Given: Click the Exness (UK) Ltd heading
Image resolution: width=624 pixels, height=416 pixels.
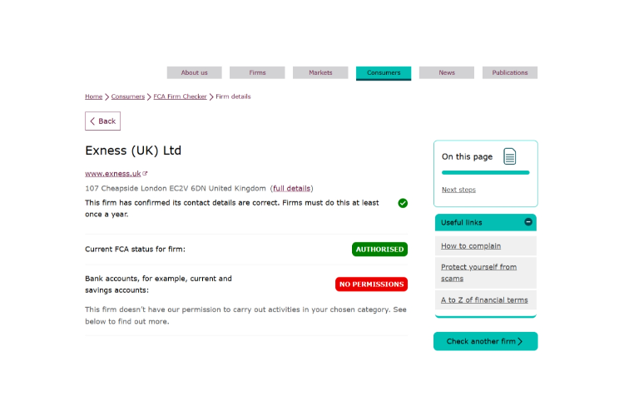Looking at the screenshot, I should pyautogui.click(x=133, y=150).
